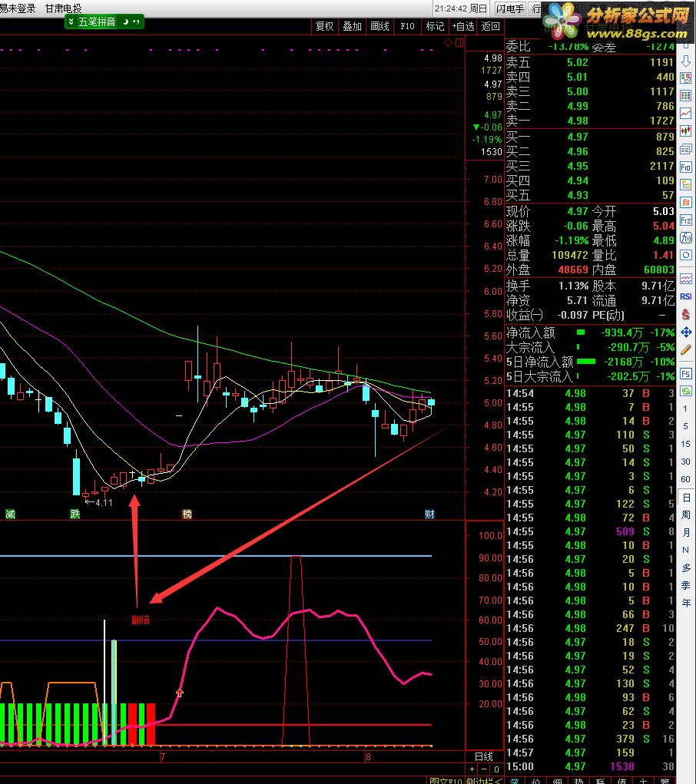The width and height of the screenshot is (696, 784).
Task: Switch chart to 5-minute period
Action: [x=685, y=426]
